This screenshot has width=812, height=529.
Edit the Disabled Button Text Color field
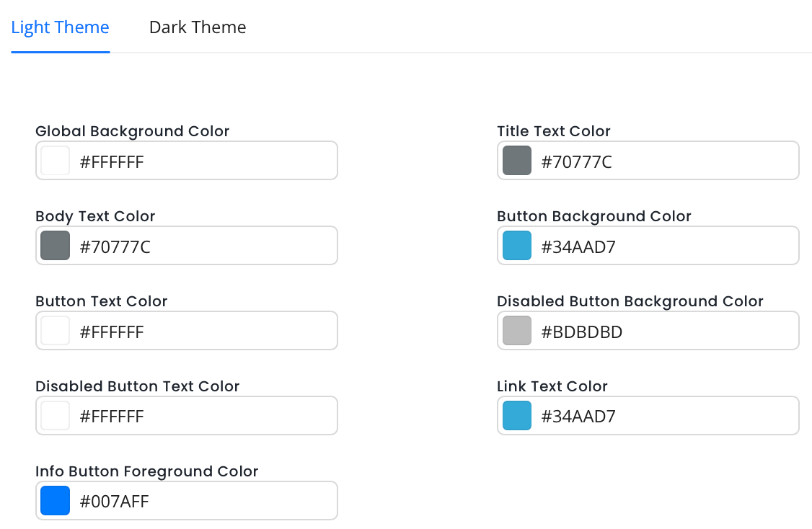point(202,417)
